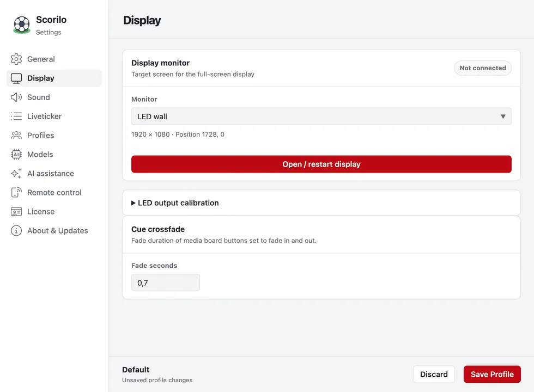
Task: Click the Profiles people icon
Action: pyautogui.click(x=16, y=136)
